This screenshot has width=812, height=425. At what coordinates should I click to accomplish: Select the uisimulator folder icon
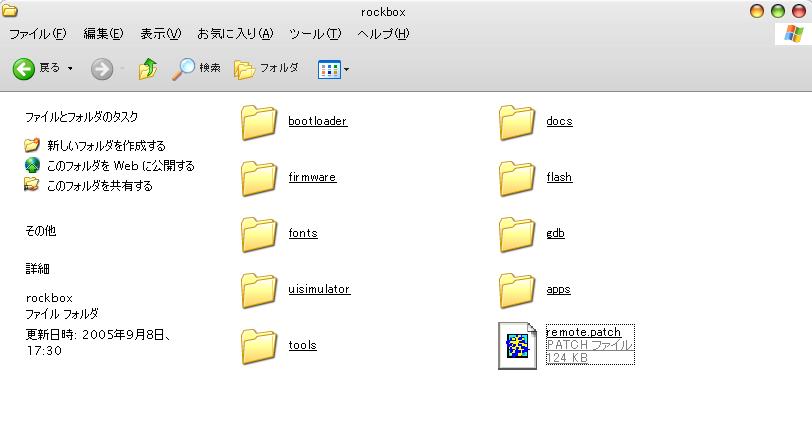click(x=258, y=290)
